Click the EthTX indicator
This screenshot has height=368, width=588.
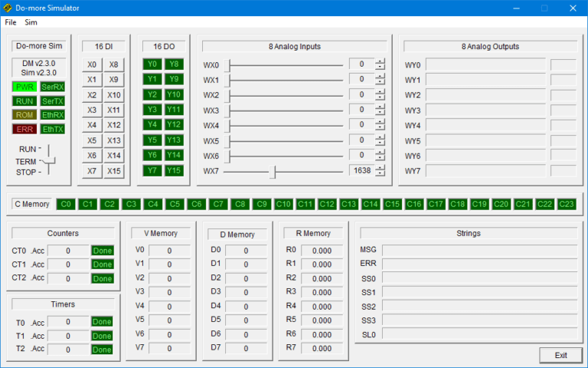click(53, 129)
